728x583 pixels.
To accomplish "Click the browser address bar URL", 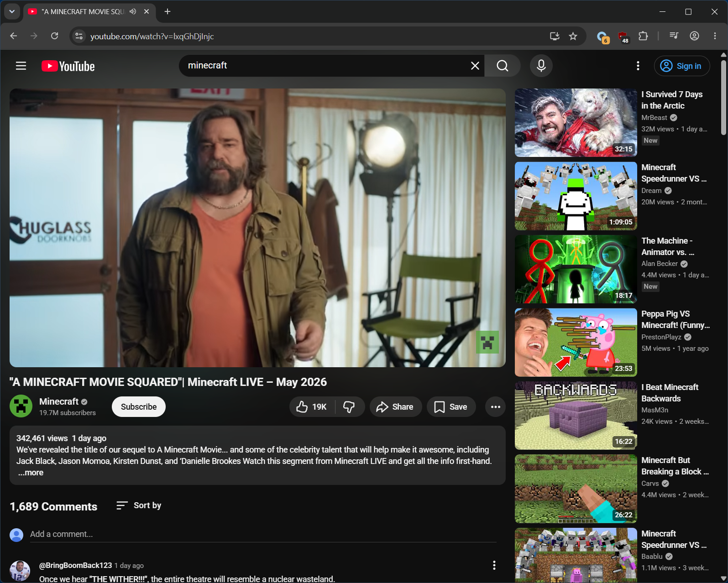I will coord(152,36).
